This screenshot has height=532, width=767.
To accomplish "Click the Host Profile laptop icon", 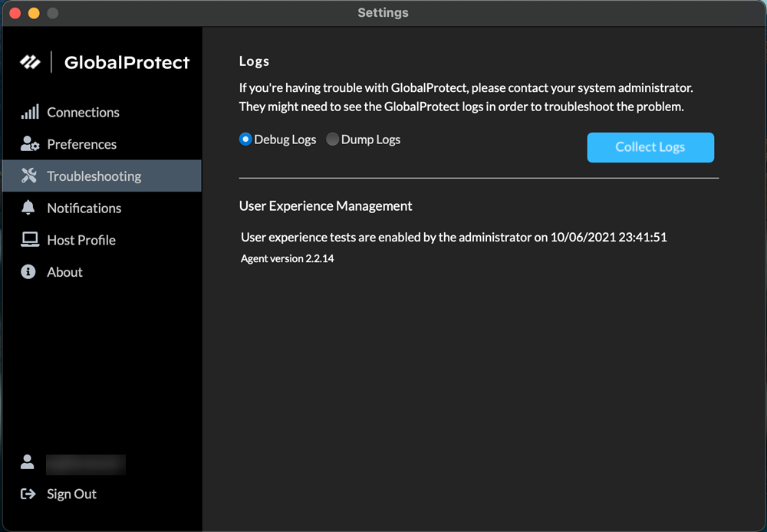I will pos(29,240).
